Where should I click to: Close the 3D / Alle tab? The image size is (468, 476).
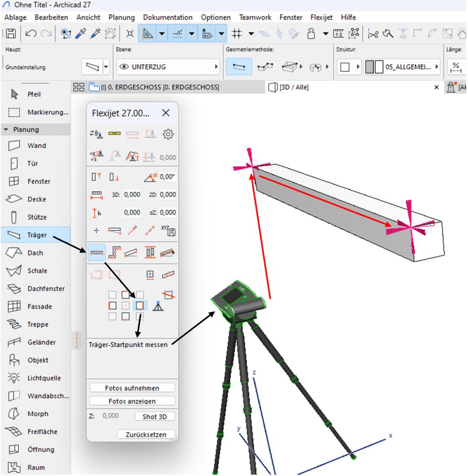(x=437, y=88)
